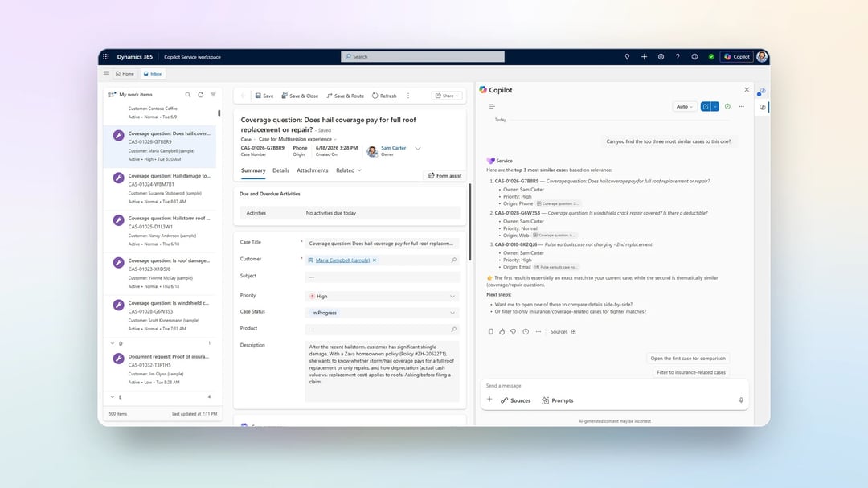Select the Details tab
The width and height of the screenshot is (868, 488).
pyautogui.click(x=280, y=170)
